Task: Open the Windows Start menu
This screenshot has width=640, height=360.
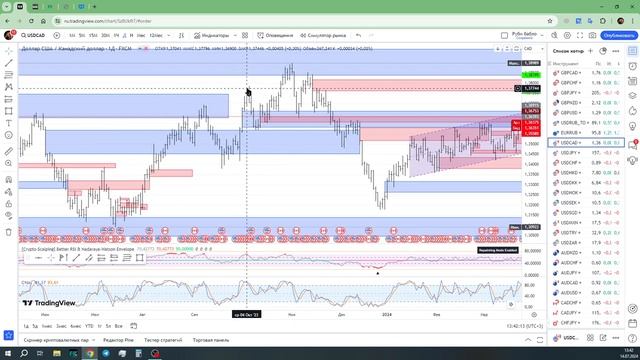Action: click(8, 353)
